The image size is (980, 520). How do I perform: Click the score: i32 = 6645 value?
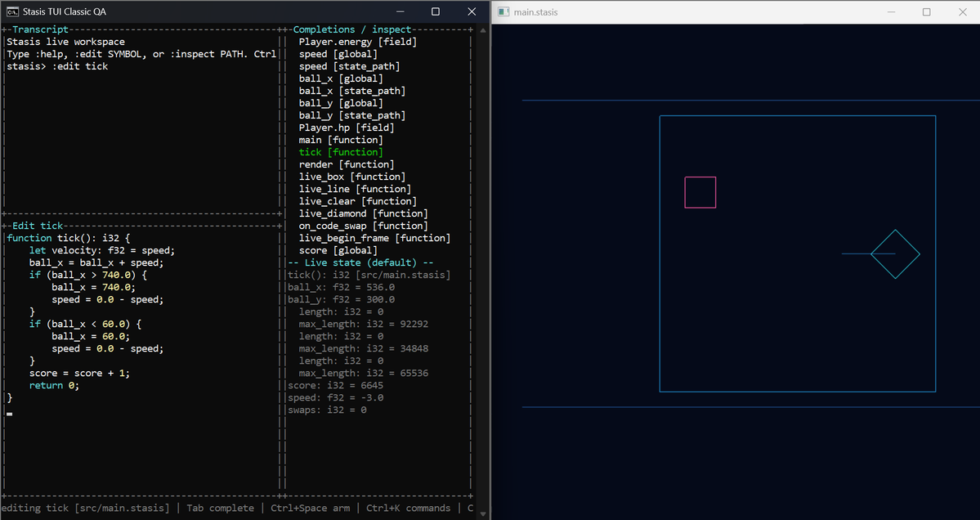[336, 386]
